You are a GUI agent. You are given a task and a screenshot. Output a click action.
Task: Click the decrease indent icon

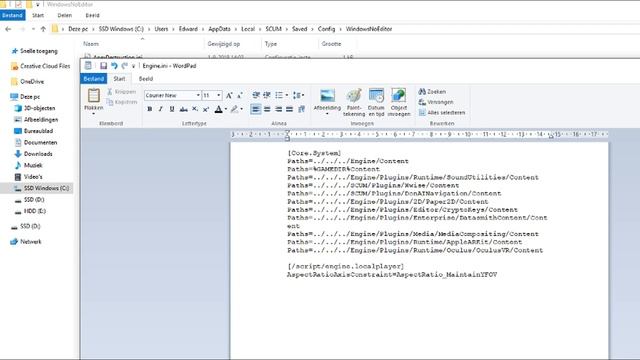coord(256,95)
